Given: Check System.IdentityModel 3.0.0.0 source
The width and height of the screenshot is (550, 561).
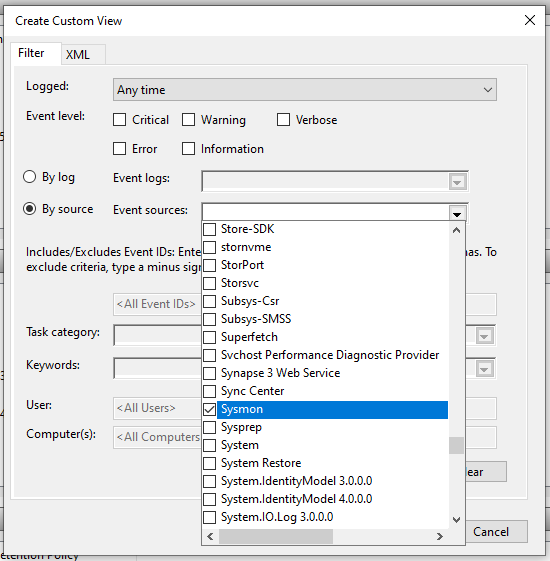Looking at the screenshot, I should coord(210,481).
